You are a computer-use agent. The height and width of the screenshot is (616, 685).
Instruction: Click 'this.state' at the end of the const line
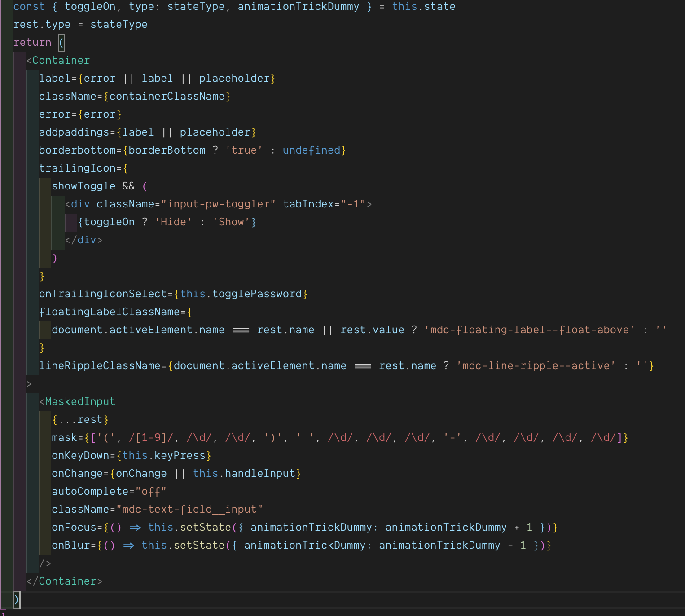424,7
